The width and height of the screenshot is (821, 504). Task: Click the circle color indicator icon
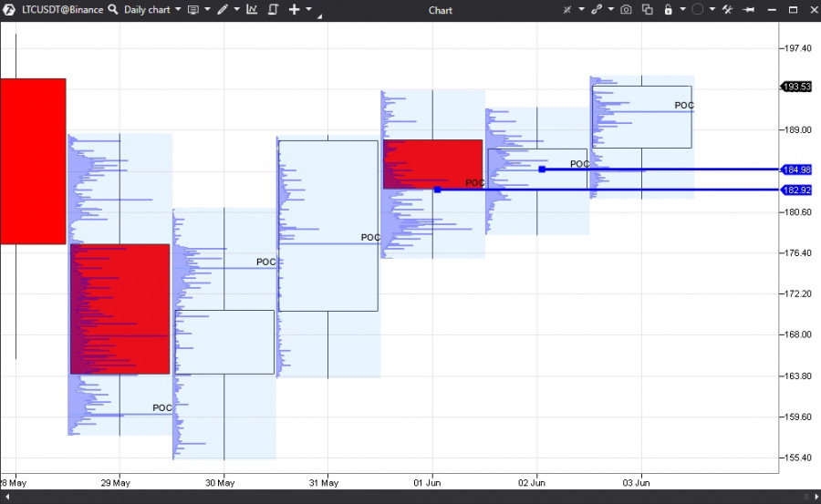click(x=698, y=9)
